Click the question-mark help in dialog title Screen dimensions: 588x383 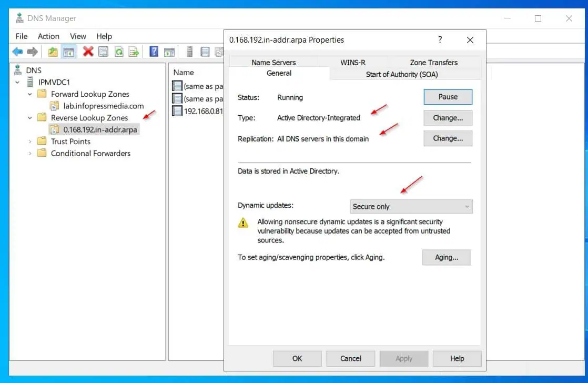pos(440,40)
